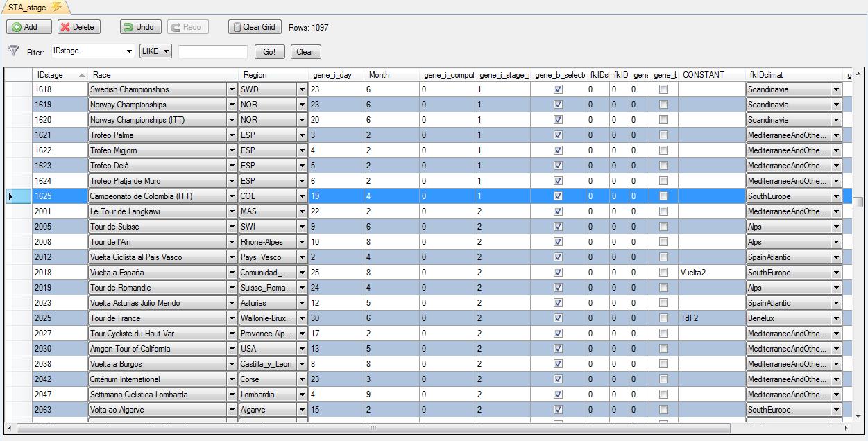Expand Race dropdown for Tour de Suisse

point(232,227)
